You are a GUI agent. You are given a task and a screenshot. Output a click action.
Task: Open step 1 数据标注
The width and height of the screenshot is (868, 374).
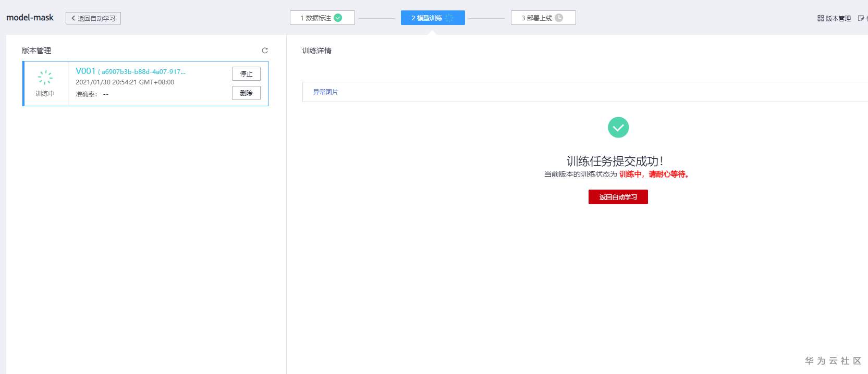point(322,18)
